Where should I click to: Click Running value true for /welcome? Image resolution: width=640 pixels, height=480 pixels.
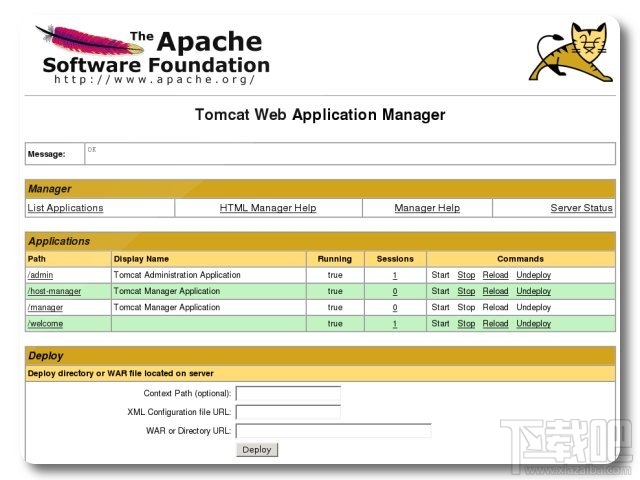tap(335, 324)
